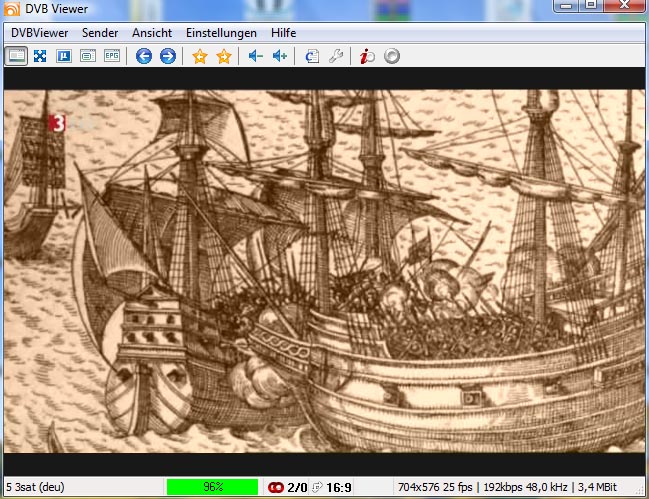Go to previous channel with left arrow

[x=144, y=56]
